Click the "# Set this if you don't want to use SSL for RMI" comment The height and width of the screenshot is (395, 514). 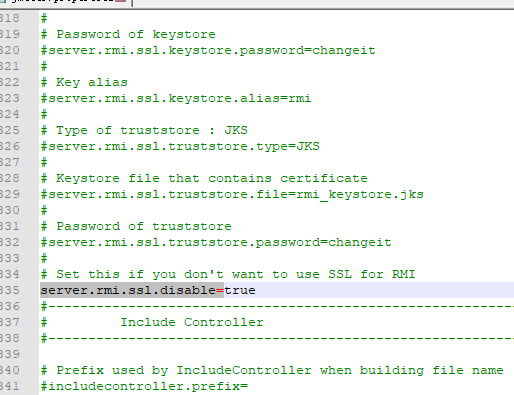(228, 274)
